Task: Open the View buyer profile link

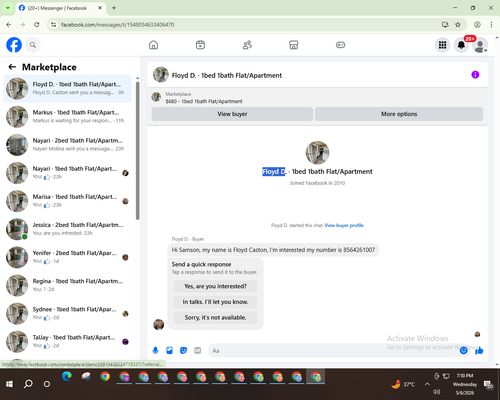Action: (344, 225)
